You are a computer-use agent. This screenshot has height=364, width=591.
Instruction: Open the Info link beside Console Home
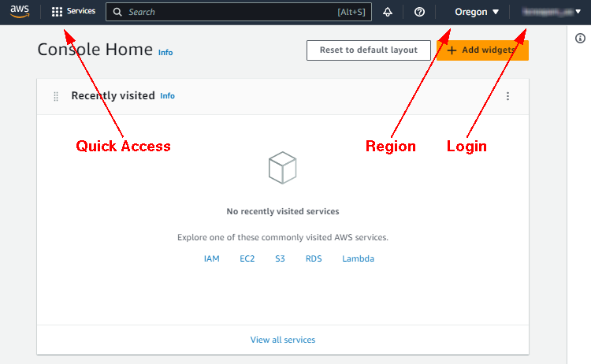(165, 53)
